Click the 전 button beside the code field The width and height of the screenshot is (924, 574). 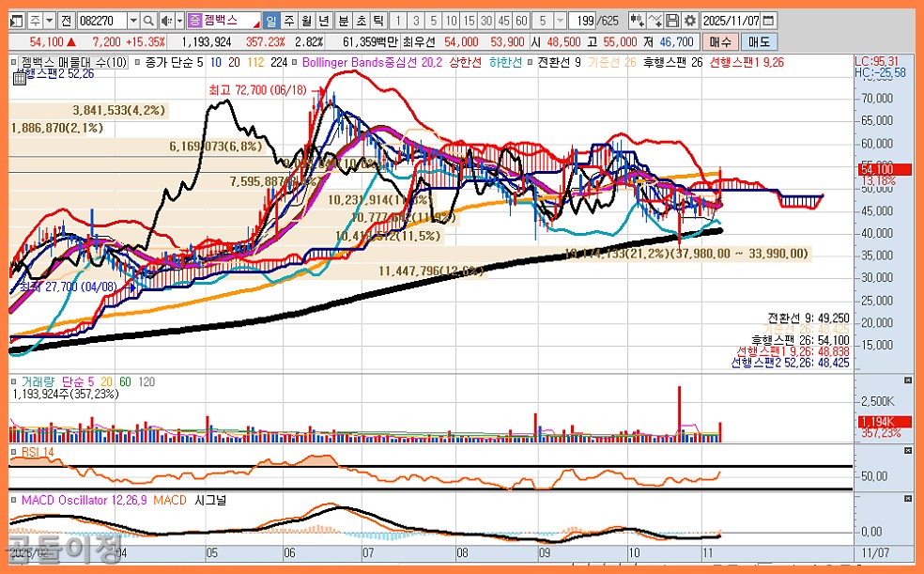tap(66, 22)
